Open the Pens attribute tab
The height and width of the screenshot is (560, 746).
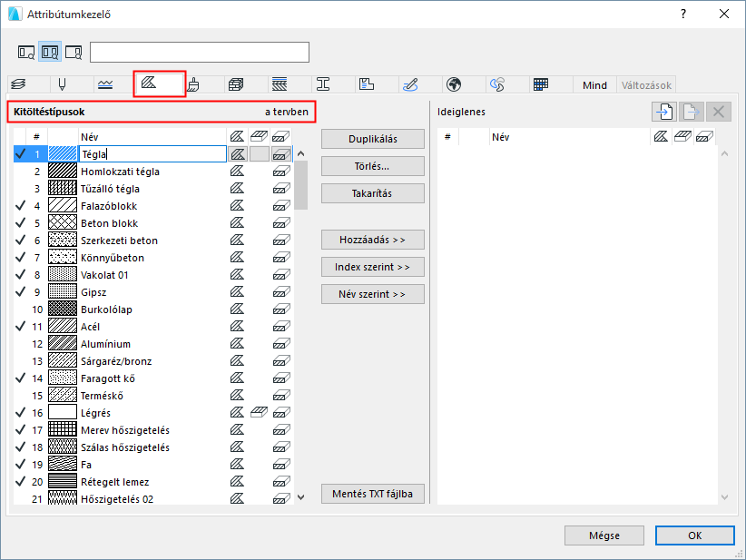coord(62,84)
